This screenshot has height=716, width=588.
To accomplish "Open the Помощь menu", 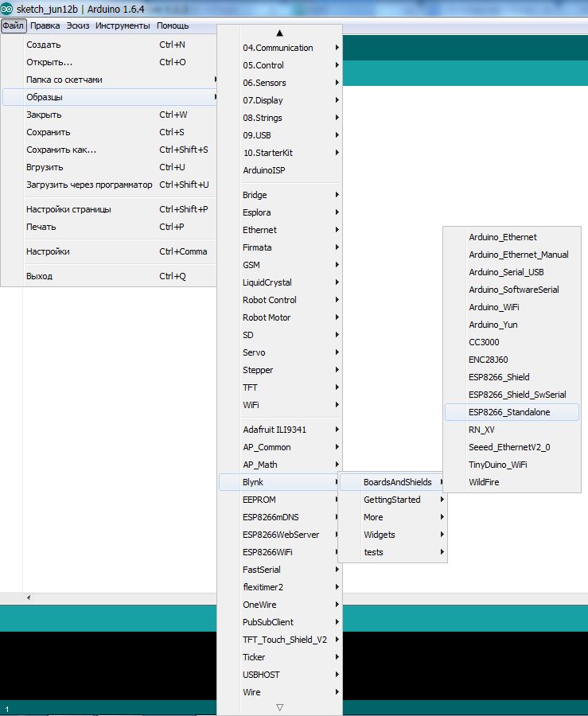I will (x=173, y=25).
